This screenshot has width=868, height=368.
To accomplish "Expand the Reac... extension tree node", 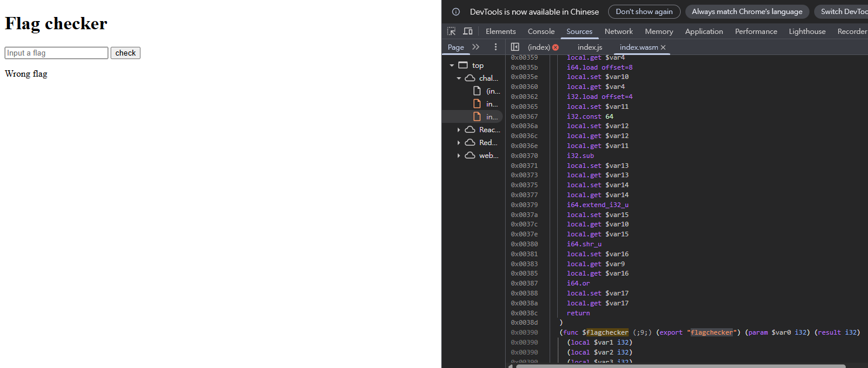I will coord(459,130).
